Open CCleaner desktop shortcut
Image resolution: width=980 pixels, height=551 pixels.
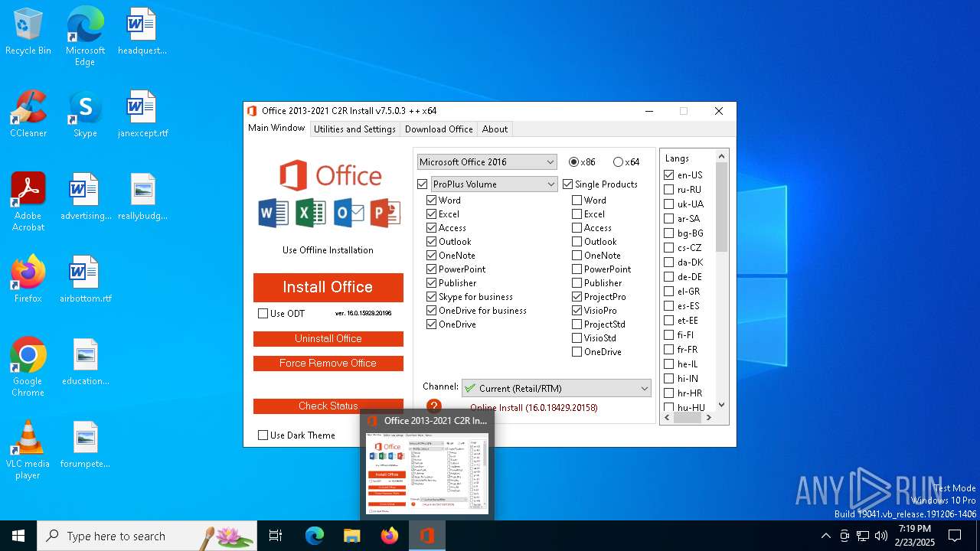pyautogui.click(x=28, y=115)
